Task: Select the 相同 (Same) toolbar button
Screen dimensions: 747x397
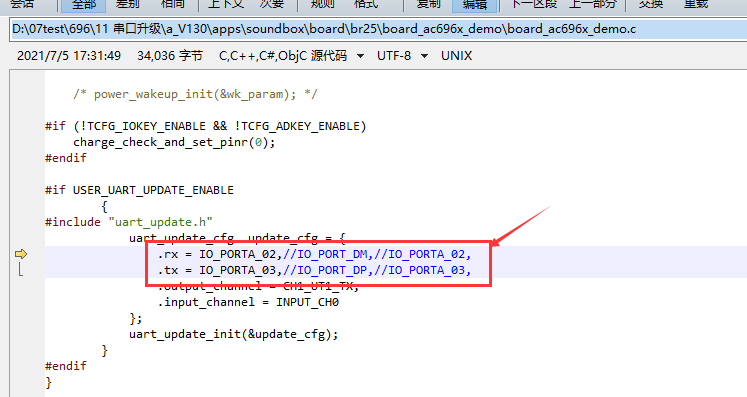Action: (172, 5)
